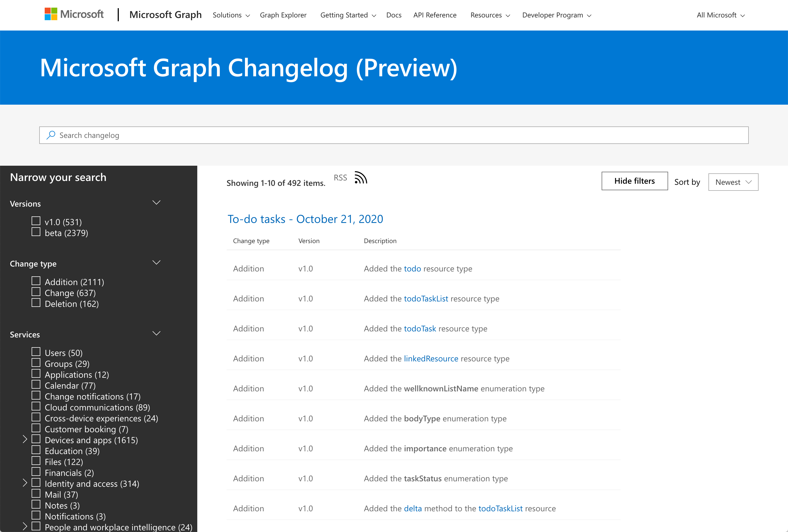Go to Docs
Viewport: 788px width, 532px height.
[394, 15]
